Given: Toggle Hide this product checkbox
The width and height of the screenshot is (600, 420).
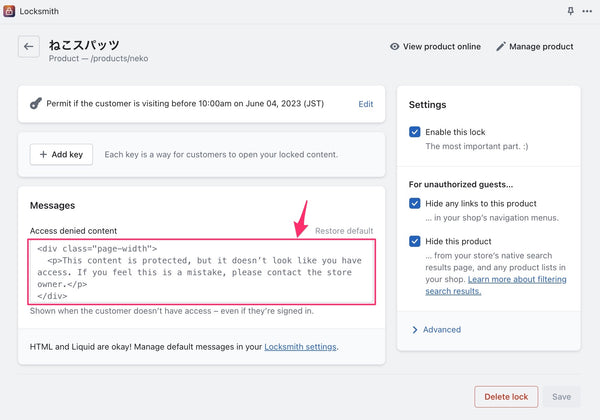Looking at the screenshot, I should [414, 241].
